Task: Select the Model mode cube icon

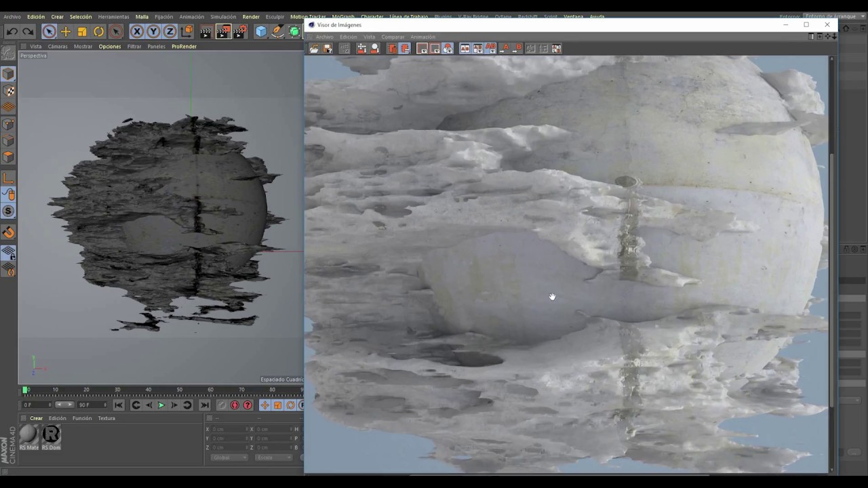Action: click(x=8, y=74)
